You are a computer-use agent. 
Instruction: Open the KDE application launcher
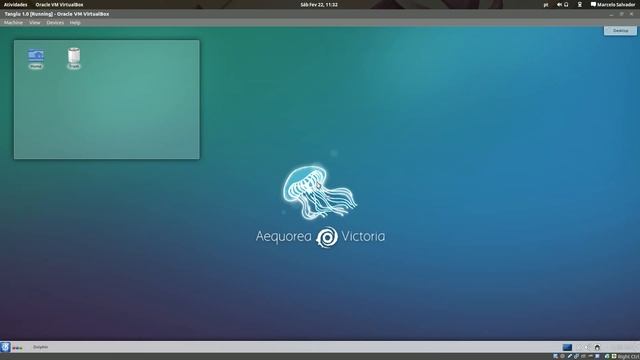[x=5, y=347]
